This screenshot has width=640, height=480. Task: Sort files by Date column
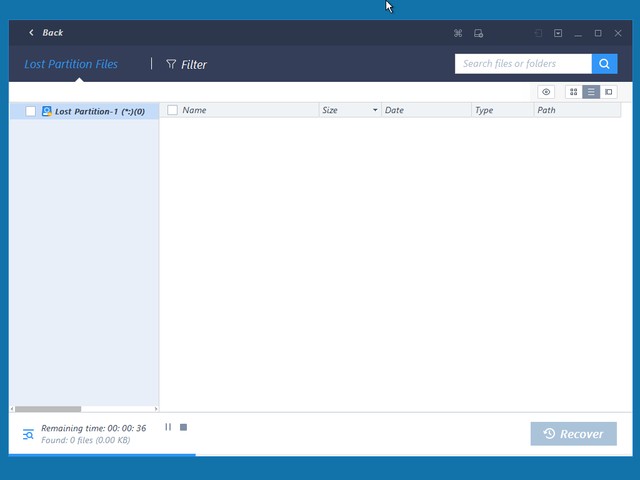click(394, 110)
